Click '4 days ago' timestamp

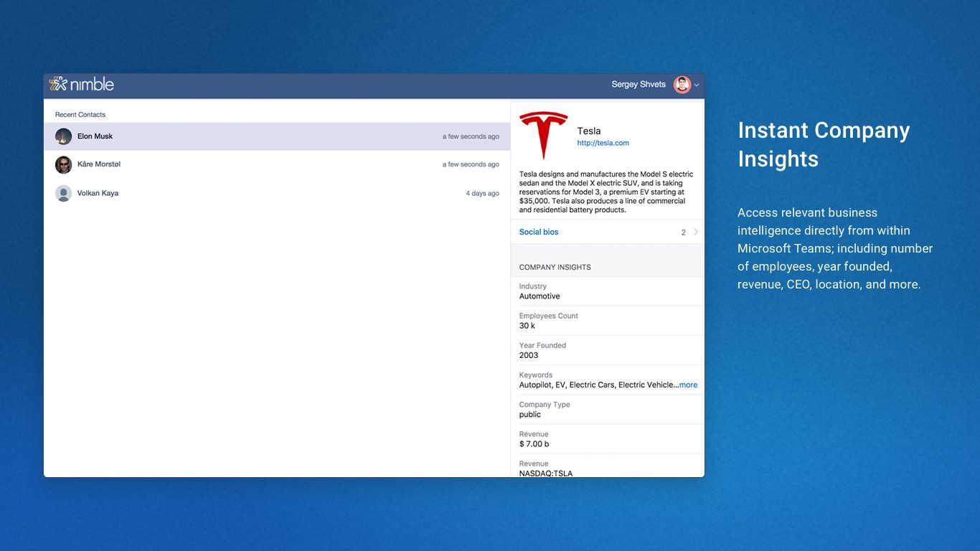pos(483,194)
